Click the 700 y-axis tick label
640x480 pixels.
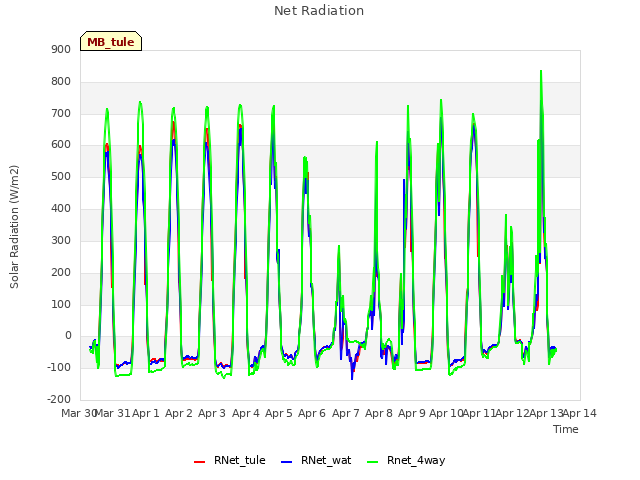pos(61,113)
